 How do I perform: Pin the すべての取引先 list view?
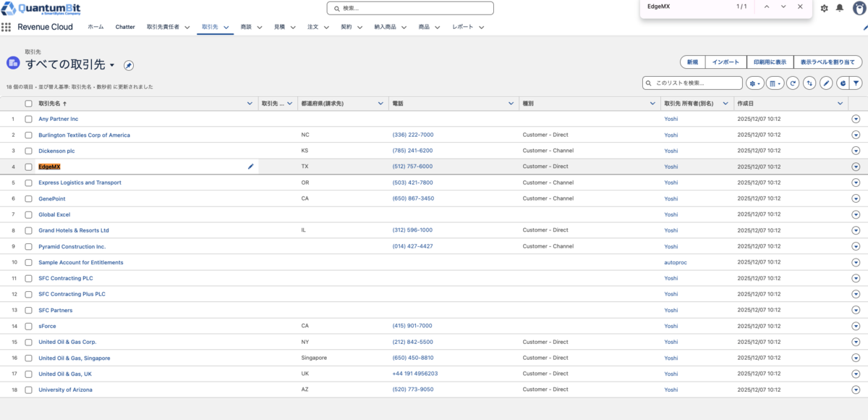(x=128, y=65)
